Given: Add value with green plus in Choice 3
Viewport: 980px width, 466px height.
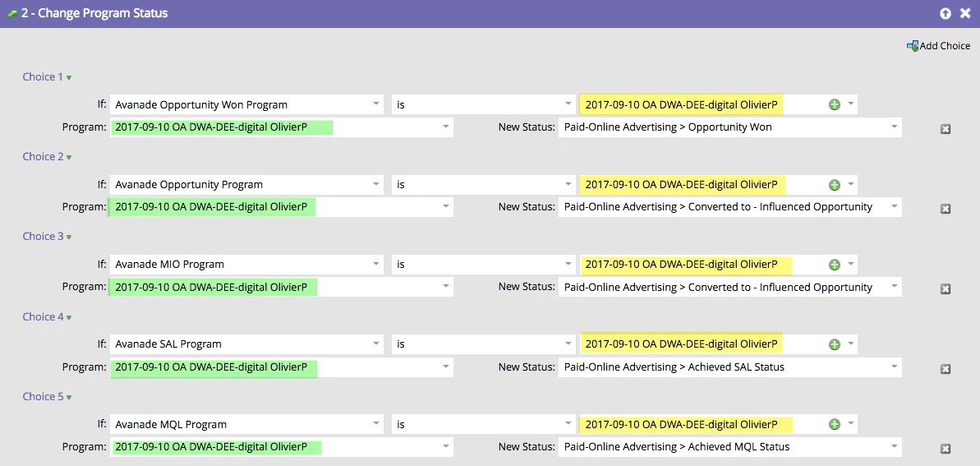Looking at the screenshot, I should coord(835,265).
